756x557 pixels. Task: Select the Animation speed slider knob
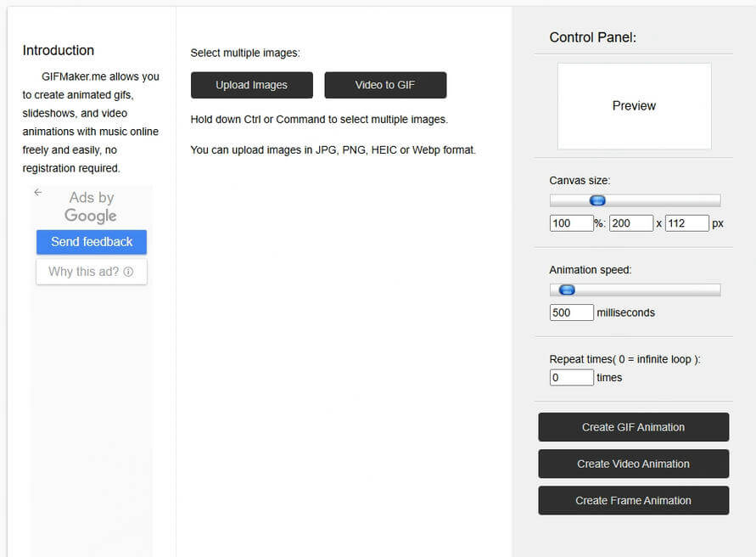(x=567, y=290)
